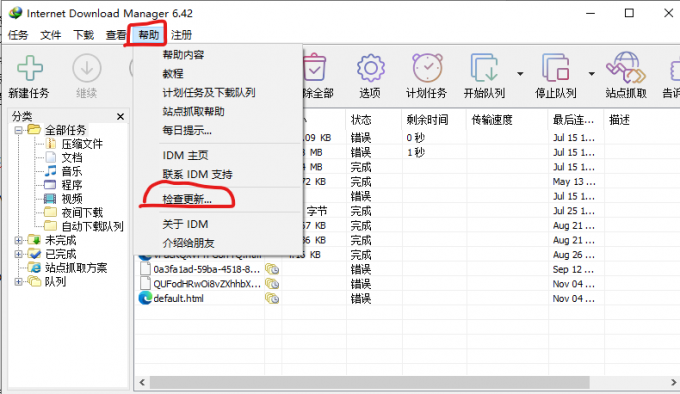Image resolution: width=680 pixels, height=394 pixels.
Task: Select the 0a3fa1ad-59ba-4518-8... file name
Action: tap(206, 270)
